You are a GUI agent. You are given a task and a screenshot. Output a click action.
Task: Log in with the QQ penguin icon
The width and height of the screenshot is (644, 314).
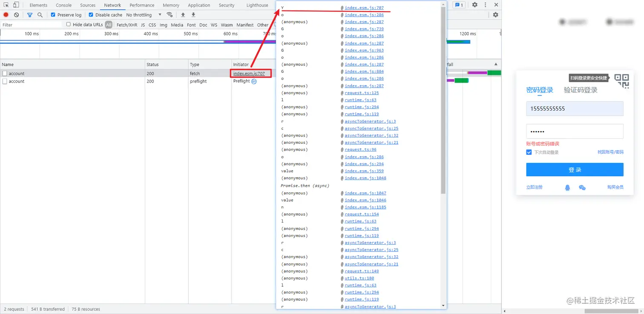point(567,187)
